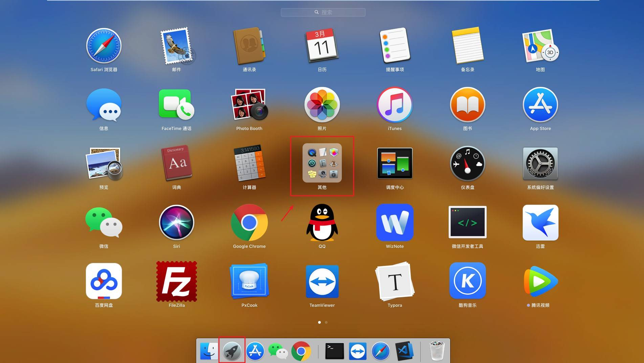Open the FileZilla app
Viewport: 644px width, 363px height.
176,281
